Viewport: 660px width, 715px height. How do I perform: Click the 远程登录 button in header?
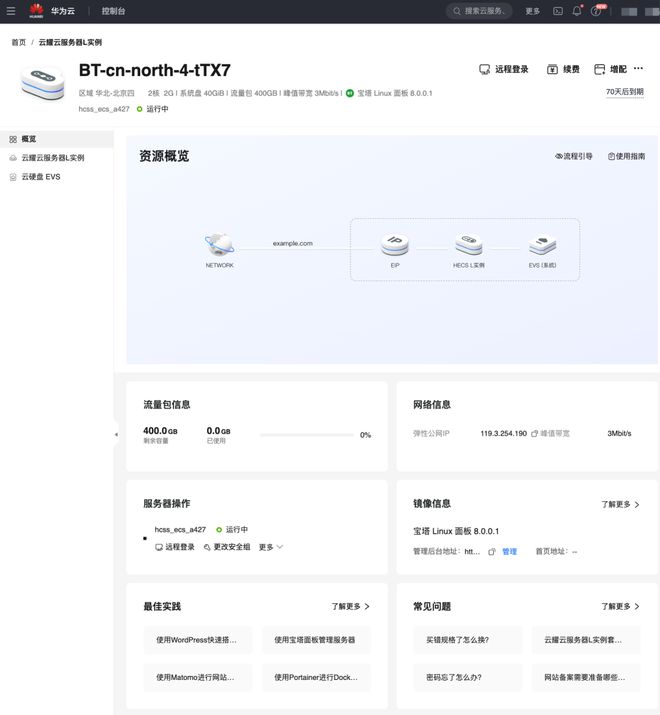click(x=504, y=69)
